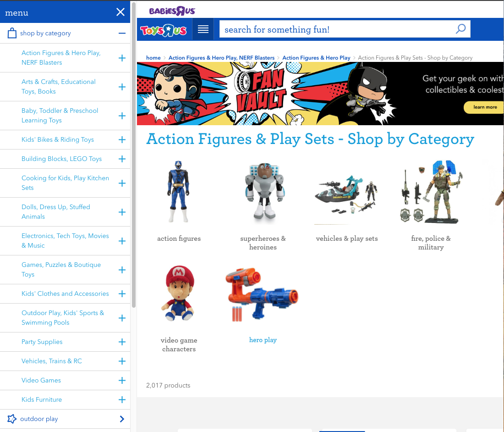
Task: Open Kids' Clothes and Accessories menu link
Action: point(65,294)
